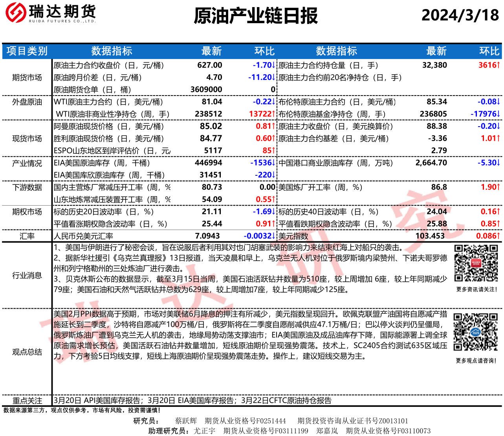Click the 期货市场 category cell
Image resolution: width=504 pixels, height=436 pixels.
click(x=27, y=77)
